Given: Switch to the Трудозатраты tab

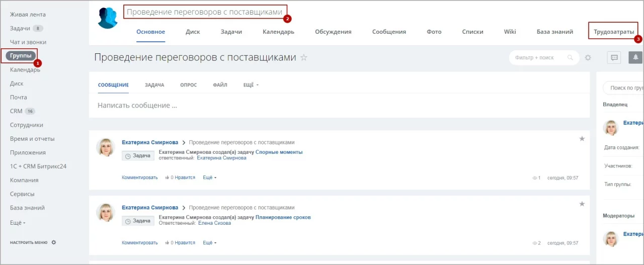Looking at the screenshot, I should pyautogui.click(x=613, y=32).
